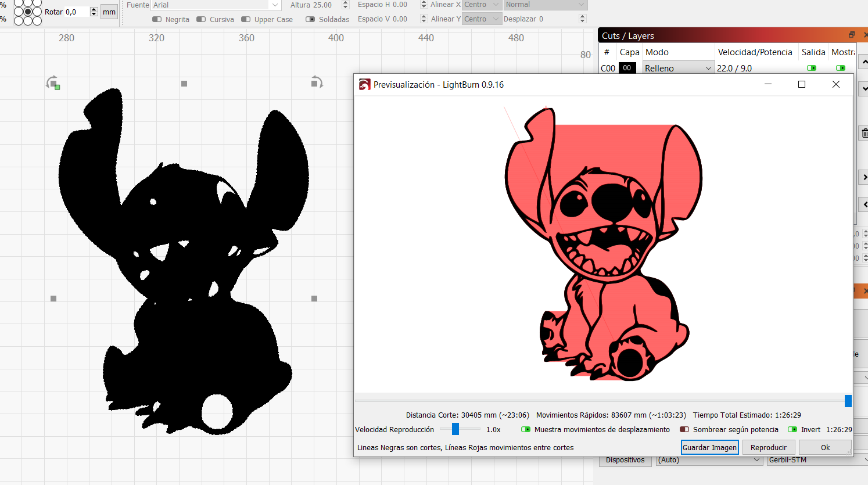Toggle the Salida output switch for layer C00
This screenshot has height=485, width=868.
(812, 68)
